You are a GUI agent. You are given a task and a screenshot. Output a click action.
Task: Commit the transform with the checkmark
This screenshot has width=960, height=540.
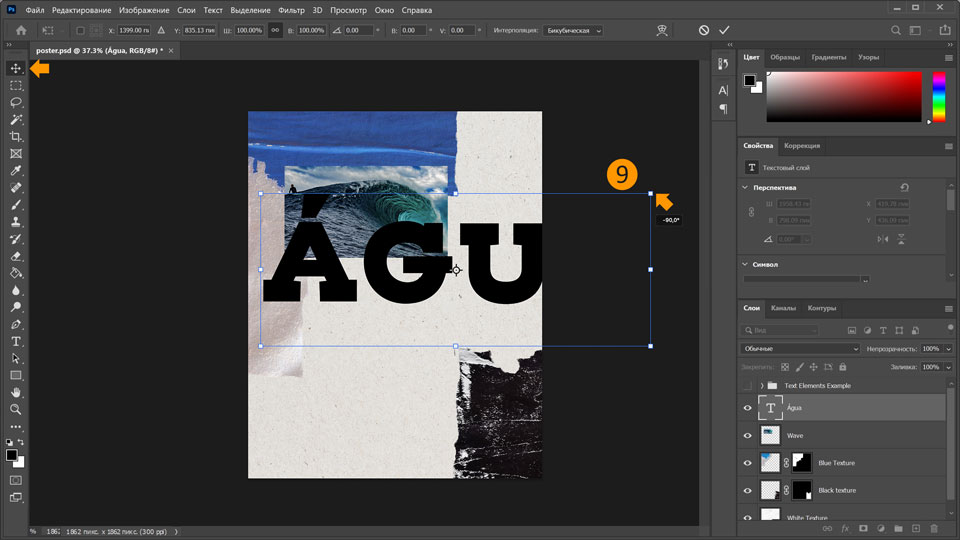tap(724, 30)
